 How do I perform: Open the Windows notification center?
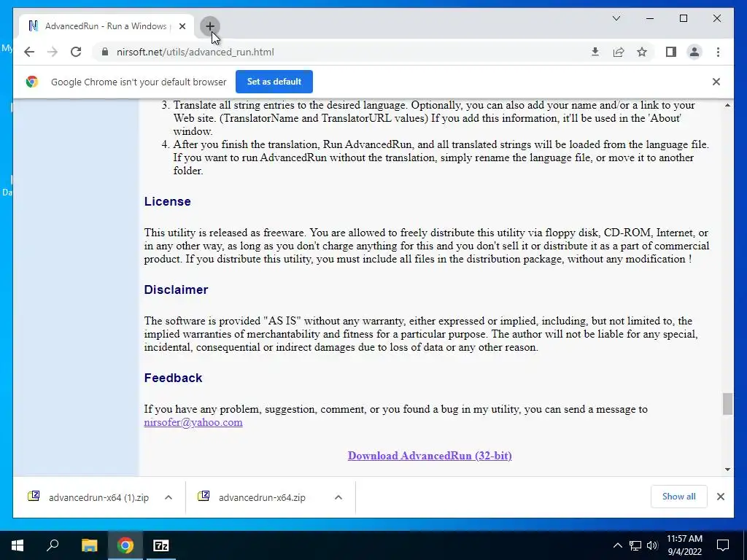pos(723,545)
